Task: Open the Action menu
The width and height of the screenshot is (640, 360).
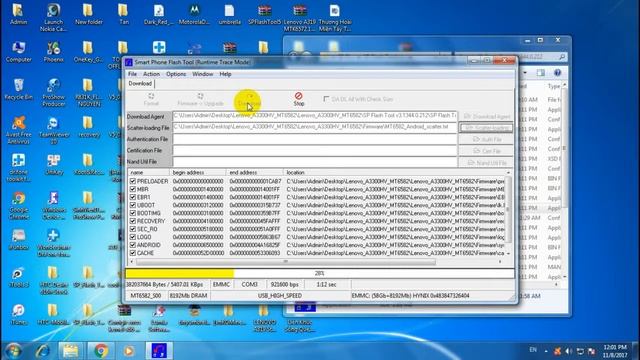Action: coord(151,74)
